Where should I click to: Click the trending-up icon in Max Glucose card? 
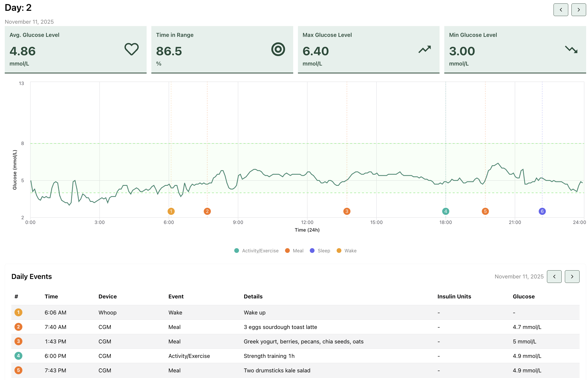point(425,49)
